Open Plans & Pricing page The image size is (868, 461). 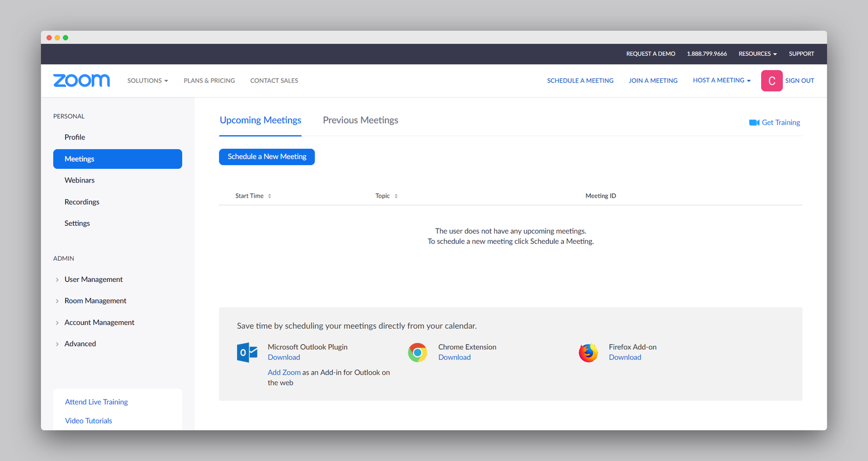click(209, 81)
